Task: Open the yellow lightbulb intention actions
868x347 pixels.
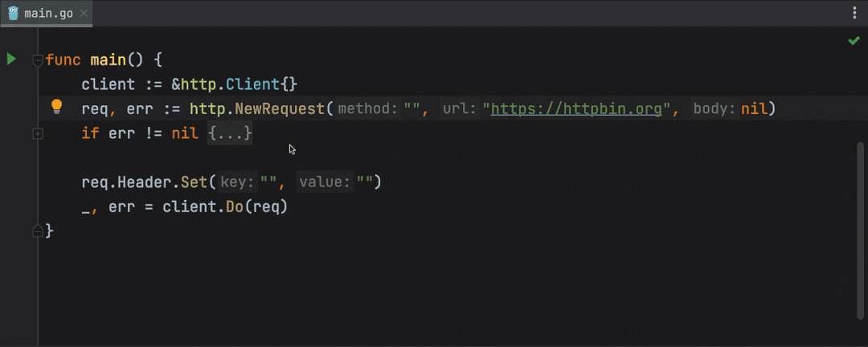Action: coord(56,107)
